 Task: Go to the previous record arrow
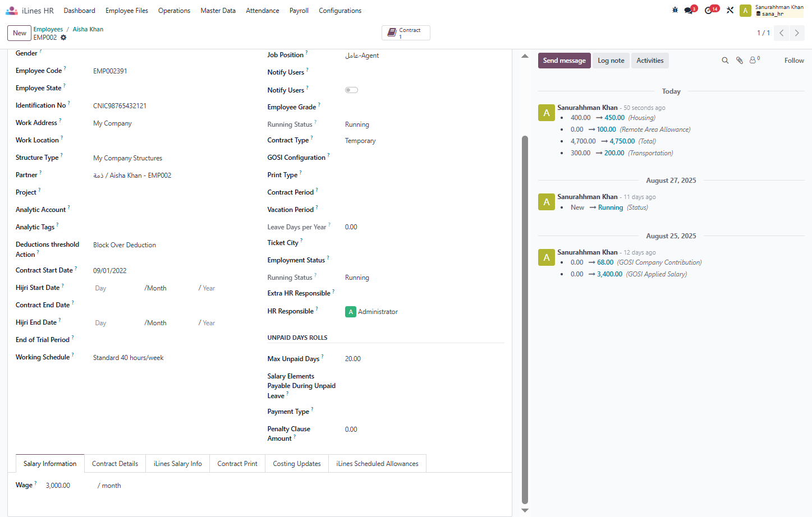coord(781,33)
